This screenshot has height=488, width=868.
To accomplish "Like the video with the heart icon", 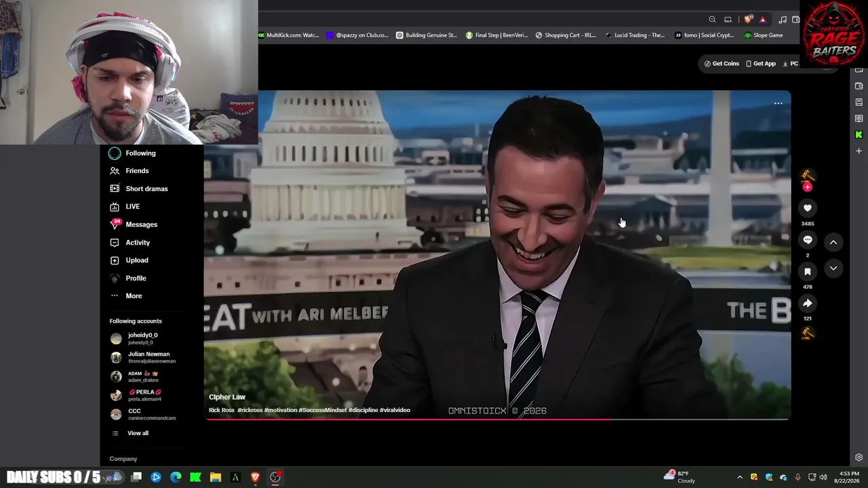I will pos(807,208).
